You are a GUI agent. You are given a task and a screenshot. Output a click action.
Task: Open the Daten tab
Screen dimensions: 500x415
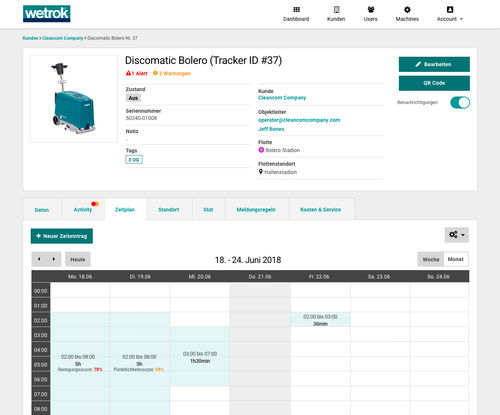click(x=42, y=210)
